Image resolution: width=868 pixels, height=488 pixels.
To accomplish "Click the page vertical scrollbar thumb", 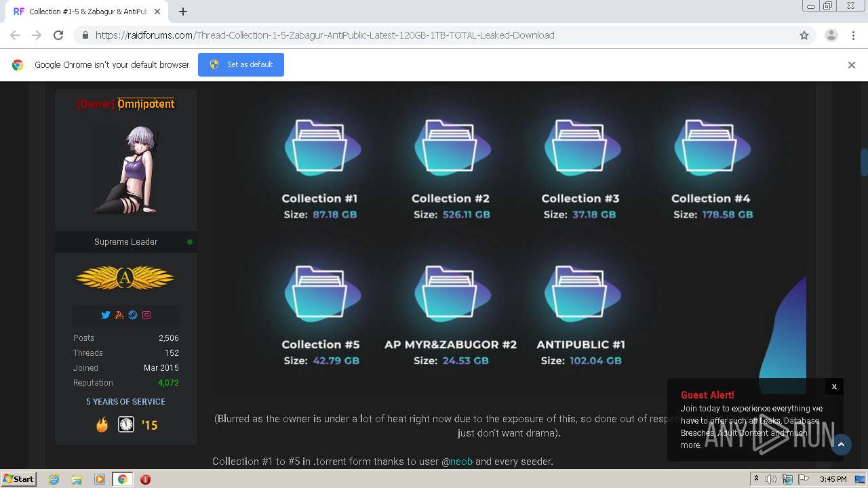I will pyautogui.click(x=864, y=163).
